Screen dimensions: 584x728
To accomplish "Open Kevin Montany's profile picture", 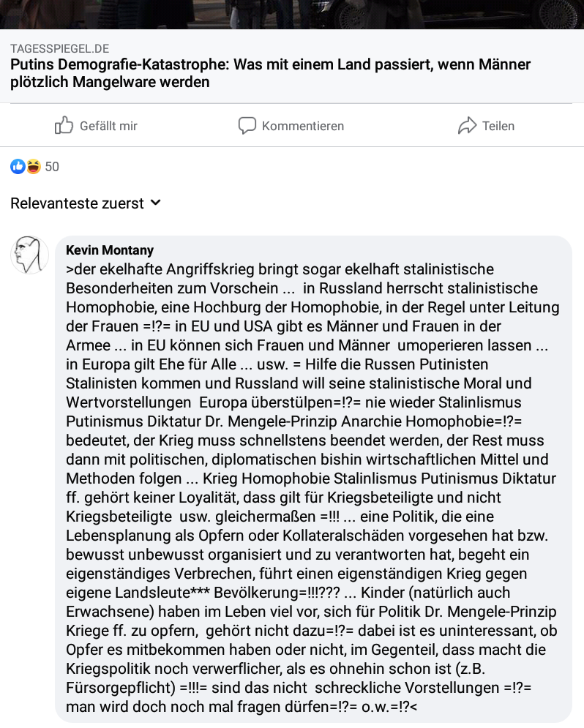I will 30,255.
